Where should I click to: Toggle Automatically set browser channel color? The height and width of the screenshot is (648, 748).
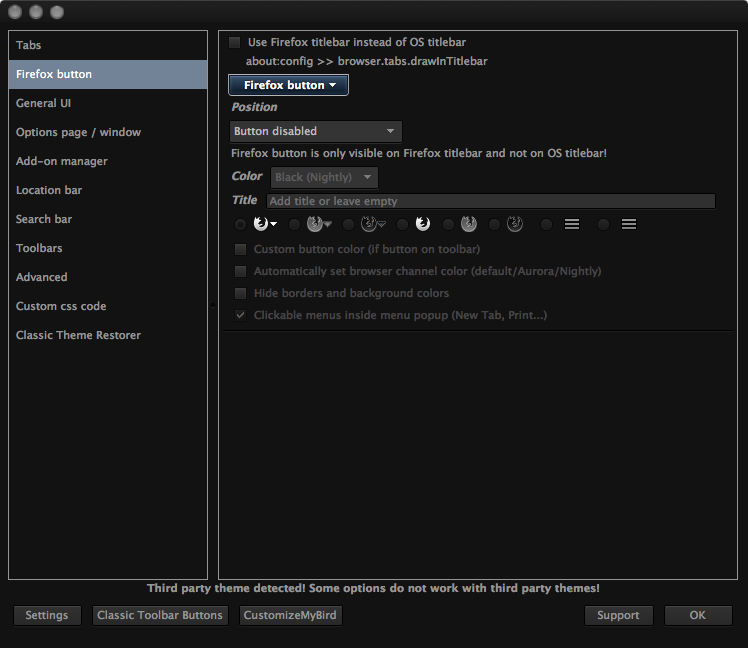tap(241, 271)
